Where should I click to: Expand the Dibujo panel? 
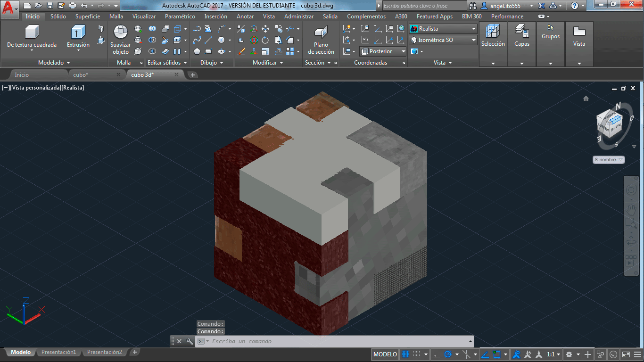pyautogui.click(x=212, y=62)
